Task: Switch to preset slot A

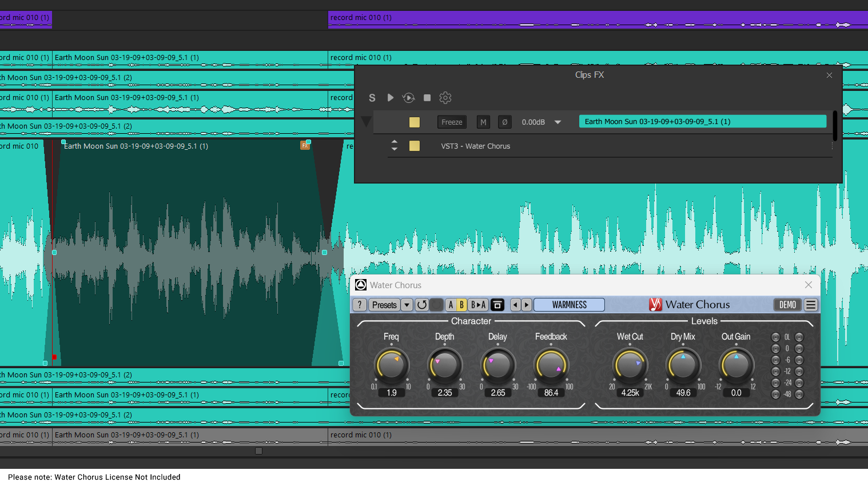Action: click(x=450, y=305)
